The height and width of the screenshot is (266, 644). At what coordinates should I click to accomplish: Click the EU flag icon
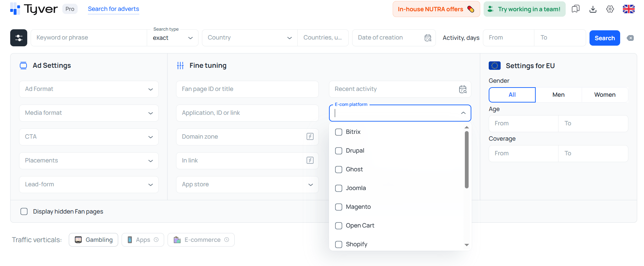tap(494, 66)
